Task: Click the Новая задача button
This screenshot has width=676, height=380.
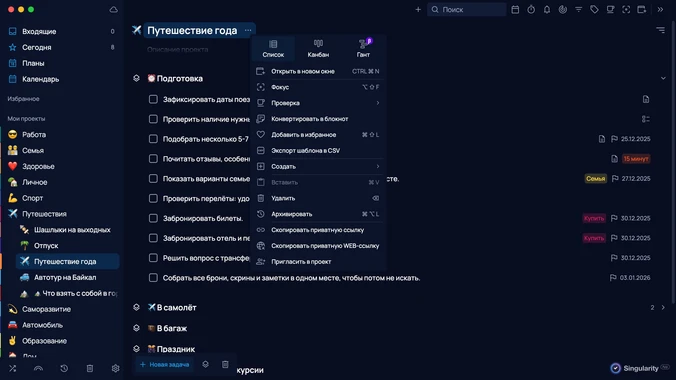Action: click(164, 364)
